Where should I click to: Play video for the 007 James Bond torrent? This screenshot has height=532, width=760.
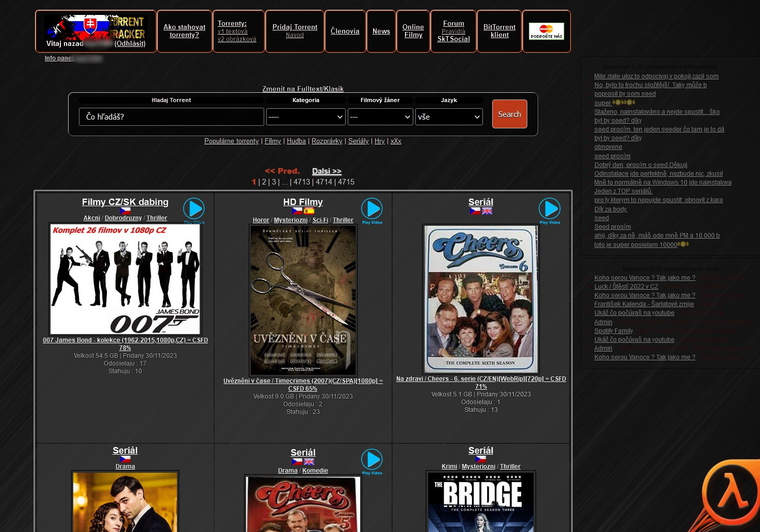click(x=194, y=210)
